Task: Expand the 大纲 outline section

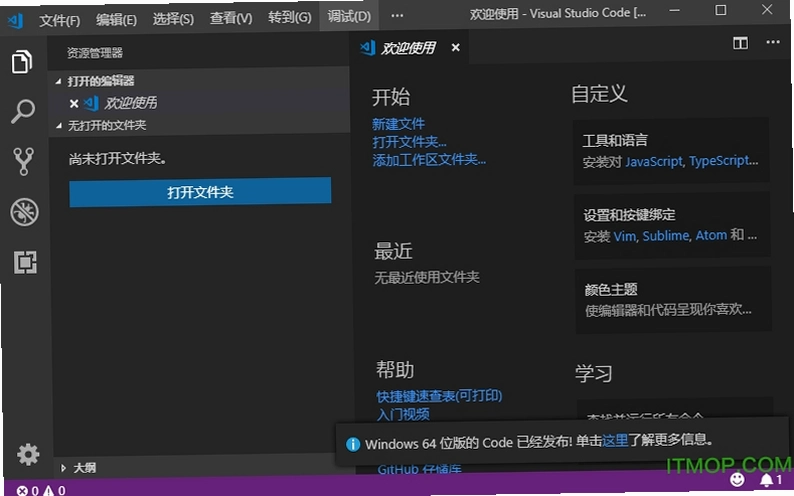Action: pyautogui.click(x=63, y=468)
